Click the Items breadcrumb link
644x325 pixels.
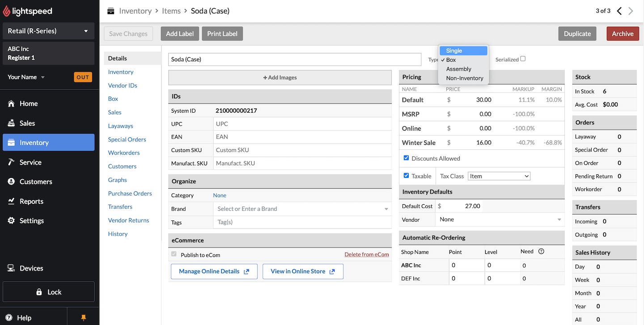pos(171,11)
